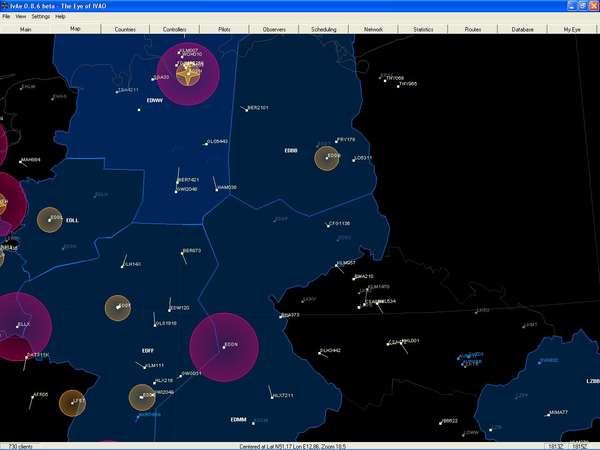600x450 pixels.
Task: Select aircraft BER2101 on the map
Action: 258,108
